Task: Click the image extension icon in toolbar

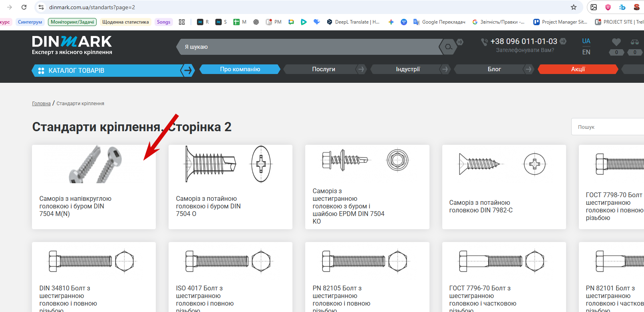Action: [594, 7]
